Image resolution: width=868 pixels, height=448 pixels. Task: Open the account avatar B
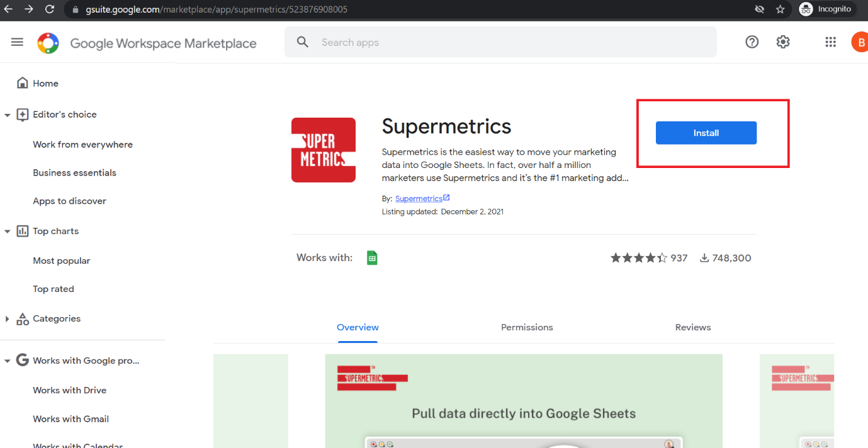[x=860, y=42]
